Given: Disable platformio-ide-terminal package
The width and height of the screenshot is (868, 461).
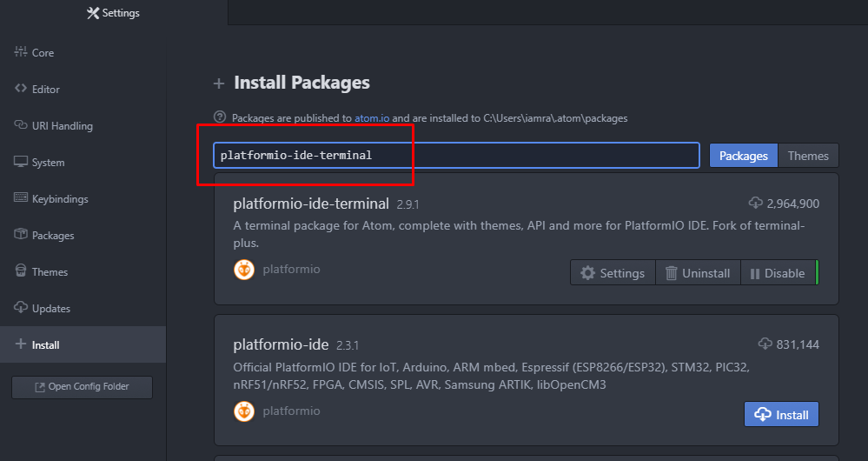Looking at the screenshot, I should (778, 273).
